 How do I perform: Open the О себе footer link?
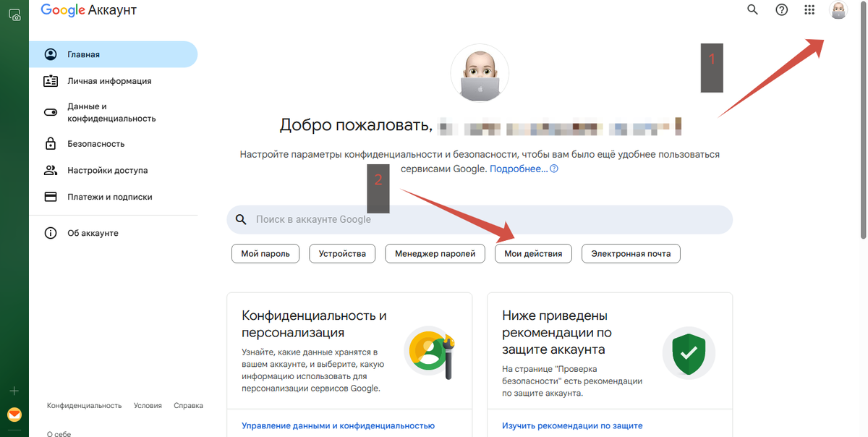(x=59, y=433)
